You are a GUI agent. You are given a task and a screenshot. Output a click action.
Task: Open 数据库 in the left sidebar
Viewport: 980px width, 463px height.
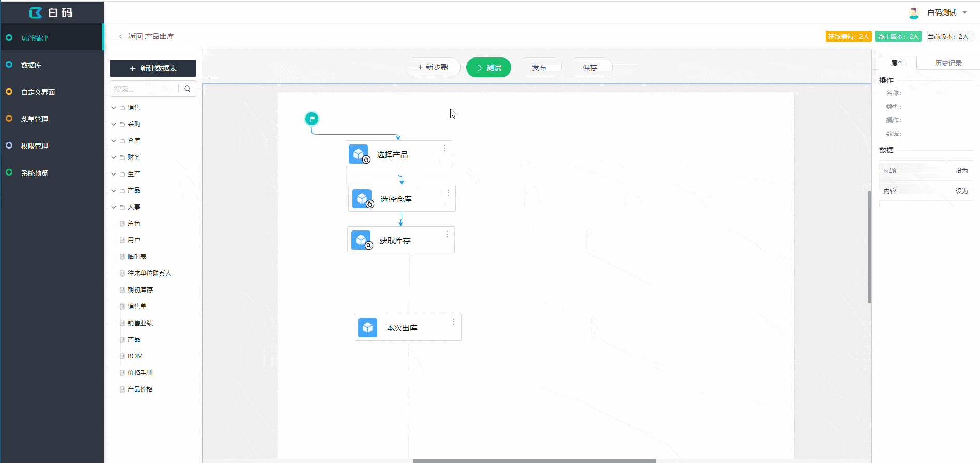point(32,65)
